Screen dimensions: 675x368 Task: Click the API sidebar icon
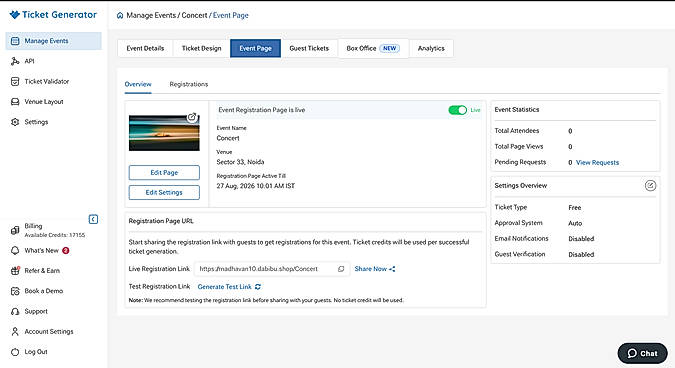click(15, 61)
